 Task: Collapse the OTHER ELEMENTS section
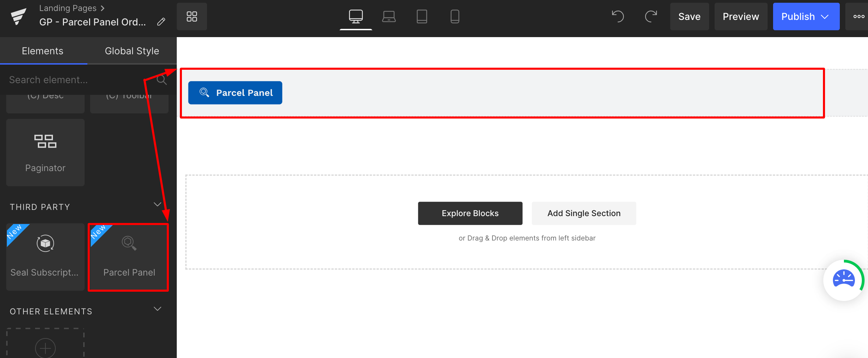coord(158,309)
